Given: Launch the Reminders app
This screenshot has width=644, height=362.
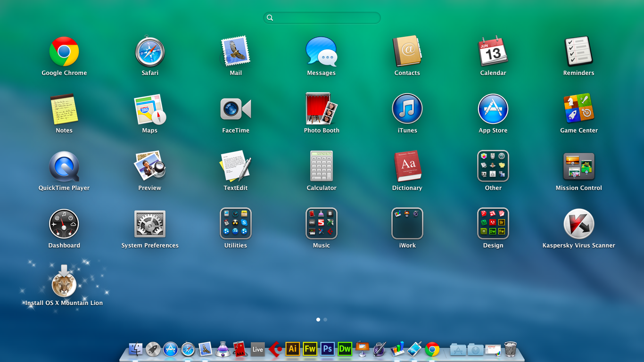Looking at the screenshot, I should (579, 51).
